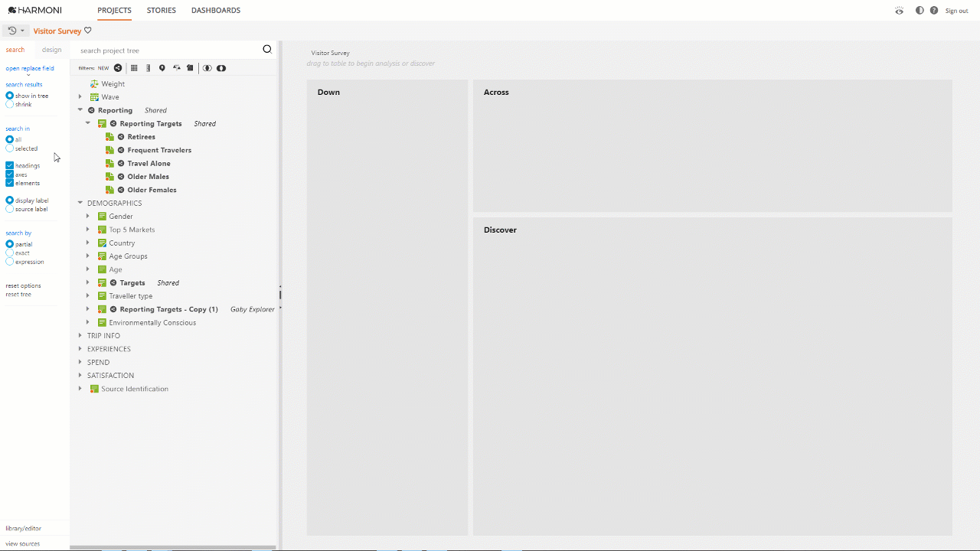Collapse the Reporting Targets node
The height and width of the screenshot is (551, 980).
88,123
